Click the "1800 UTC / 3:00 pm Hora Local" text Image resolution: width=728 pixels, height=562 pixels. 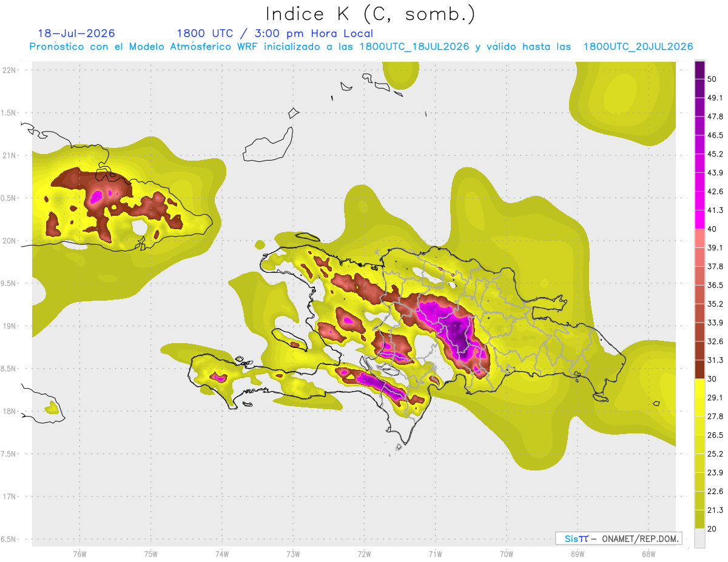point(275,33)
